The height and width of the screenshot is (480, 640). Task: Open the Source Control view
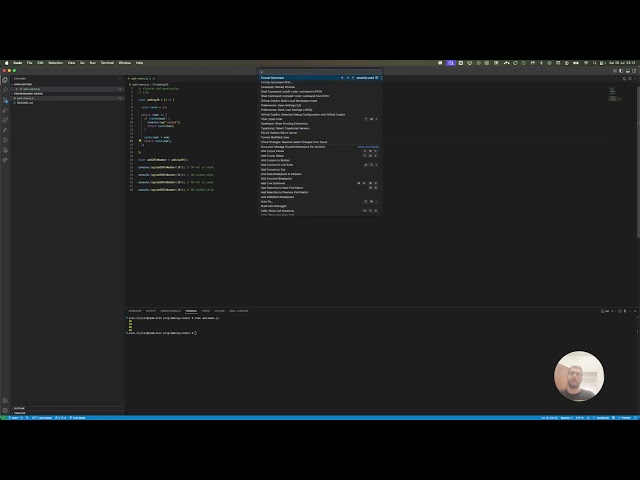5,100
